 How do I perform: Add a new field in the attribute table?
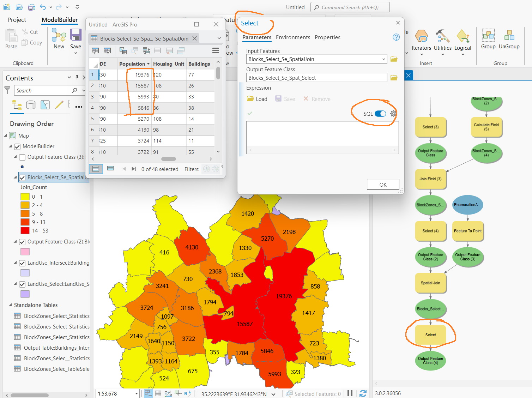pos(95,51)
